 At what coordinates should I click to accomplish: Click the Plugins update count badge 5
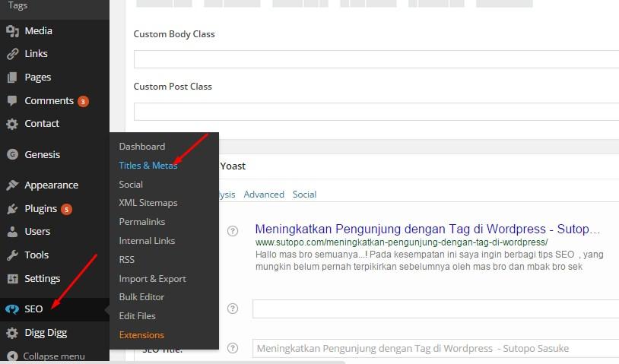66,209
